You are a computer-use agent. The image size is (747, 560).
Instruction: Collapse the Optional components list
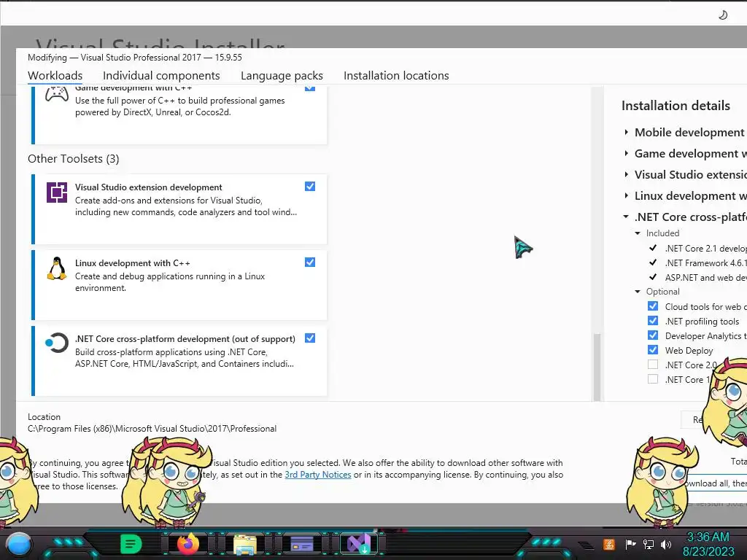(x=638, y=292)
